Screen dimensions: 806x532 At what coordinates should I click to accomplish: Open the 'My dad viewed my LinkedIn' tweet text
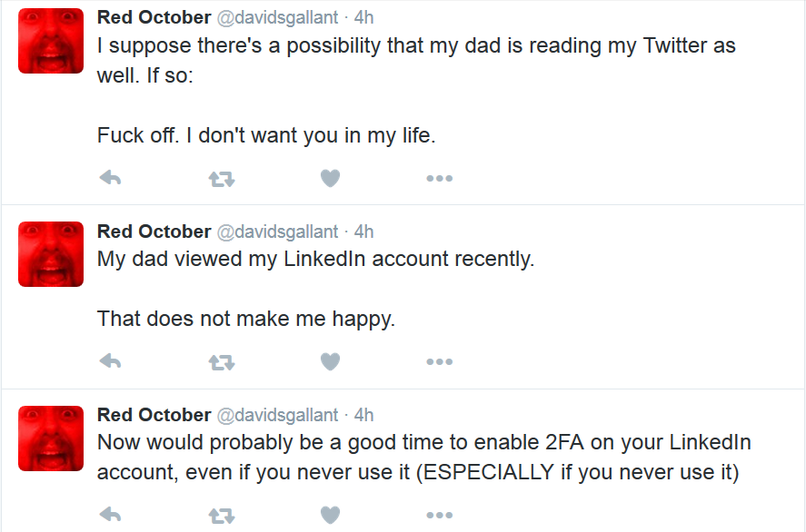point(315,260)
